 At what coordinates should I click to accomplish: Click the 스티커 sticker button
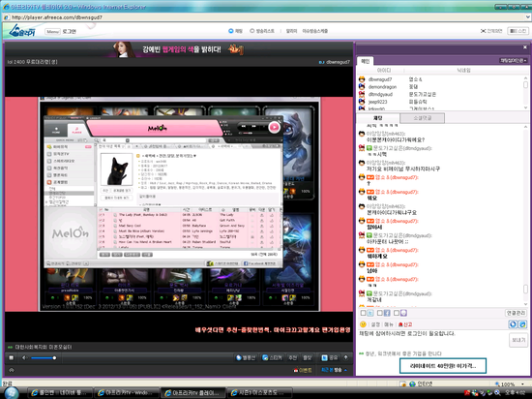(272, 357)
